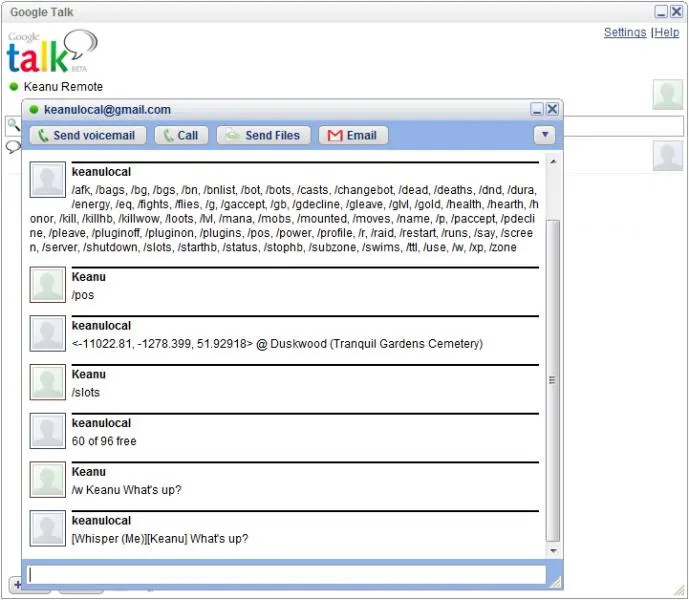Viewport: 689px width, 600px height.
Task: Click keanulocal avatar beside command list message
Action: (47, 181)
